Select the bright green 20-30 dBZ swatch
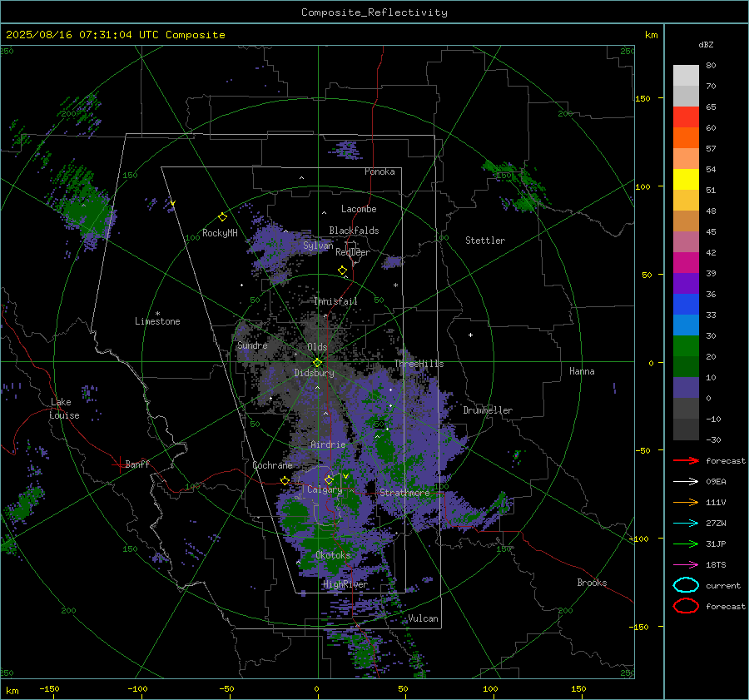The image size is (749, 700). pos(686,345)
